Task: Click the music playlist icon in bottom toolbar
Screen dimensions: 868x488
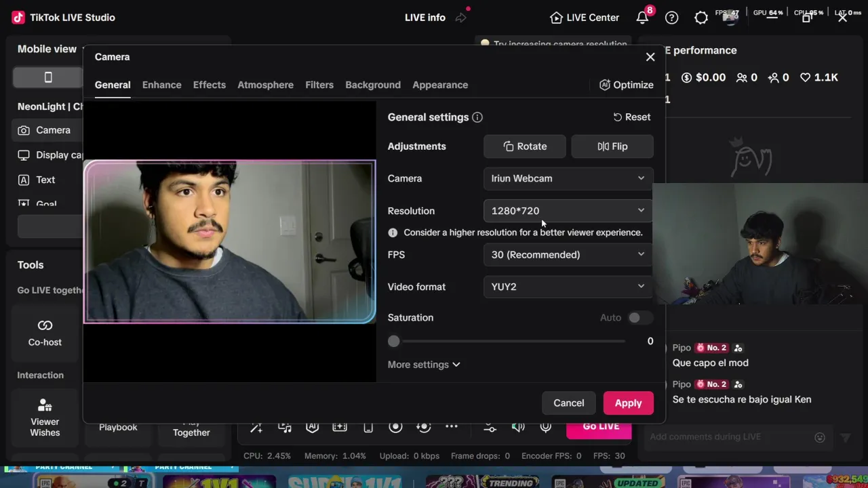Action: point(285,427)
